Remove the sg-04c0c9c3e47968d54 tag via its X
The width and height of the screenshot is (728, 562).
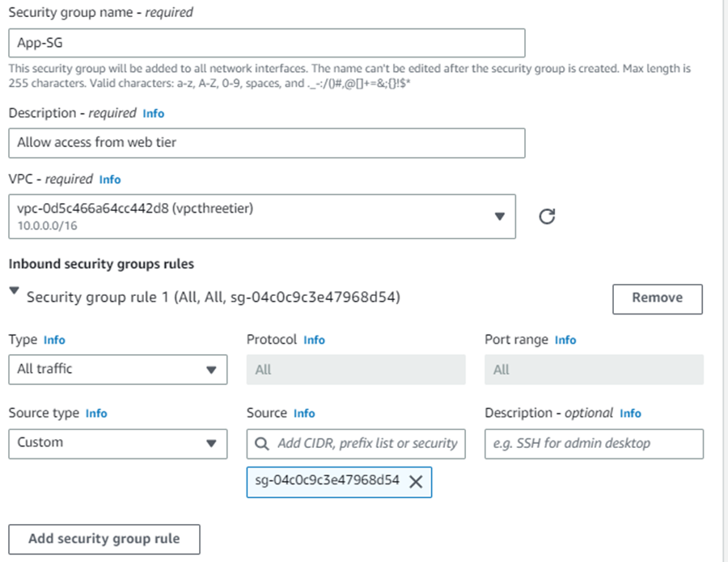click(417, 482)
